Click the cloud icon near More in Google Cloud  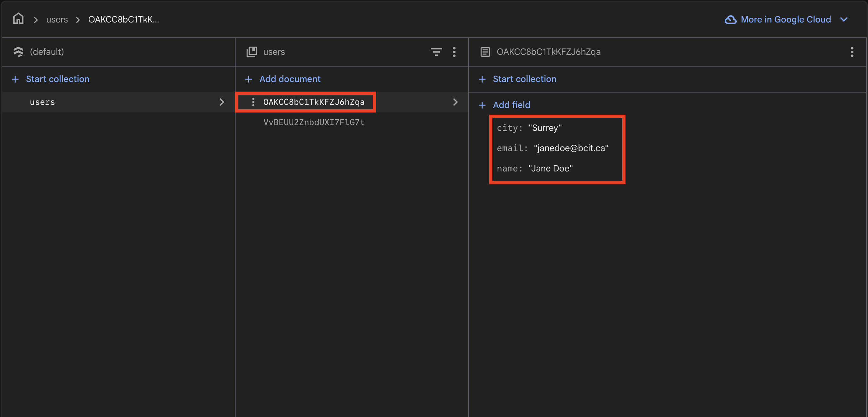730,20
